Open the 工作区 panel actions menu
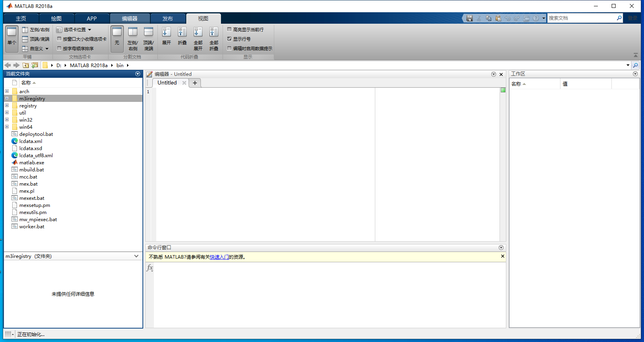This screenshot has width=644, height=342. coord(635,74)
